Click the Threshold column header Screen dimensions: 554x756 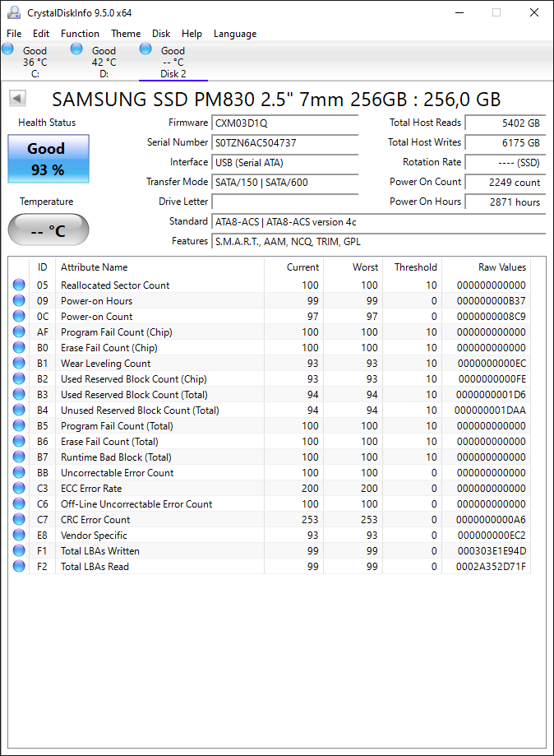[x=413, y=267]
